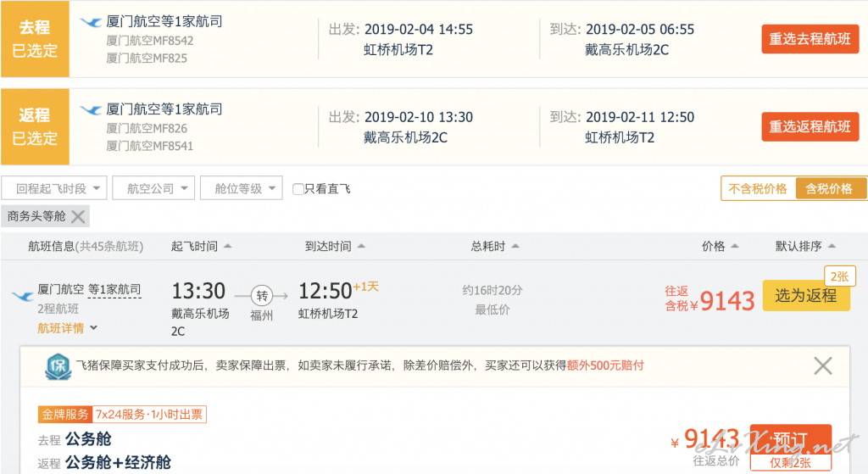Click 约16时20分 duration text

[x=492, y=290]
